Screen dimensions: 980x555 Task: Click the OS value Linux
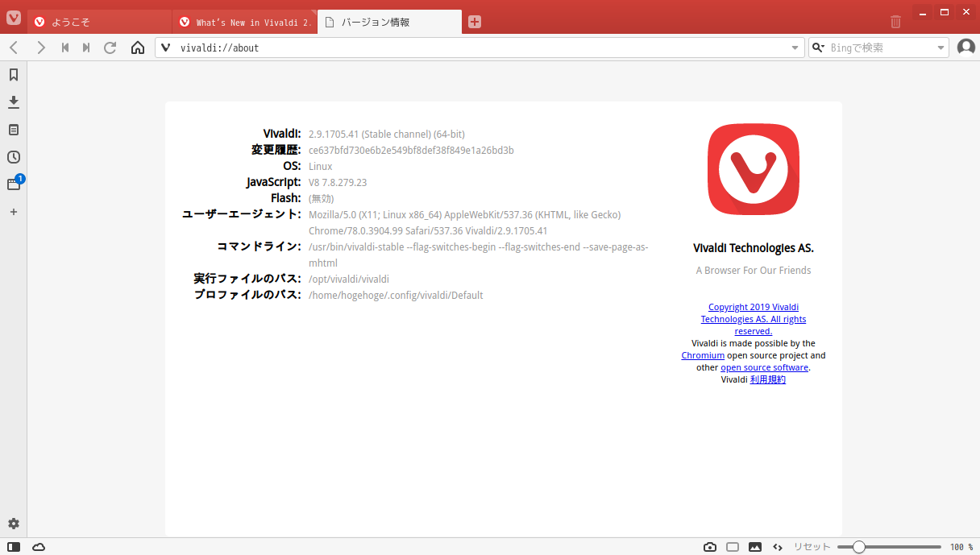click(x=321, y=167)
